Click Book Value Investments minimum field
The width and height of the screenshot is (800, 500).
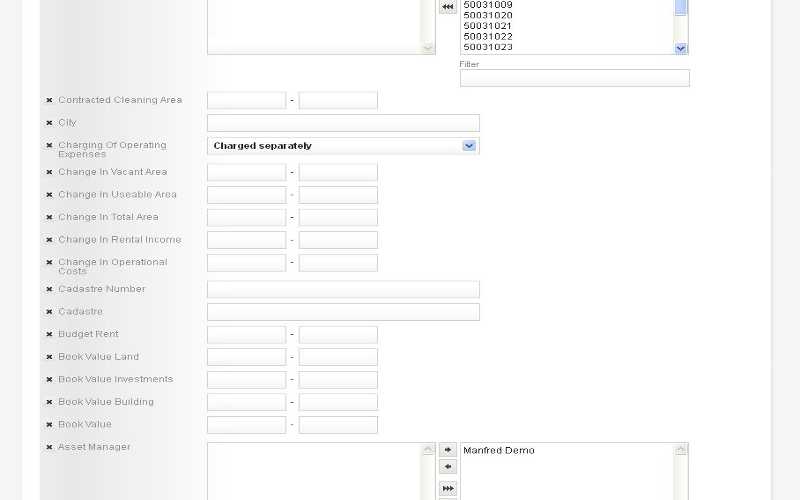point(246,380)
